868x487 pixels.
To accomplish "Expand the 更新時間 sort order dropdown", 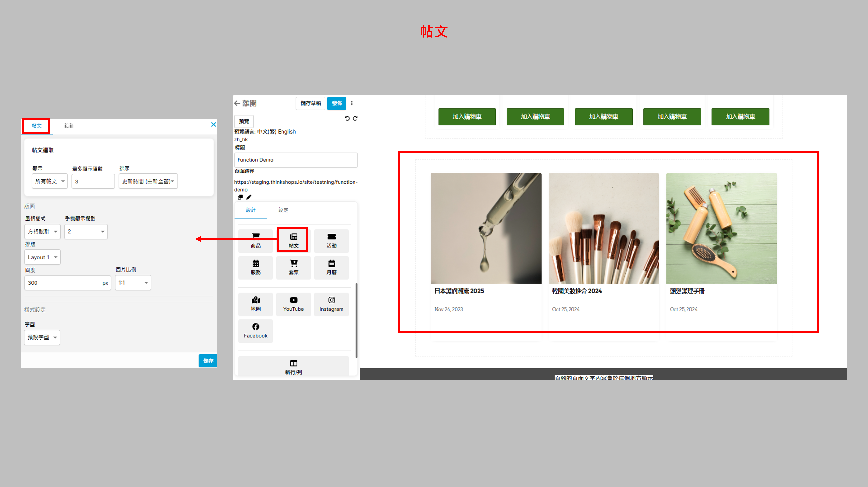I will click(148, 181).
